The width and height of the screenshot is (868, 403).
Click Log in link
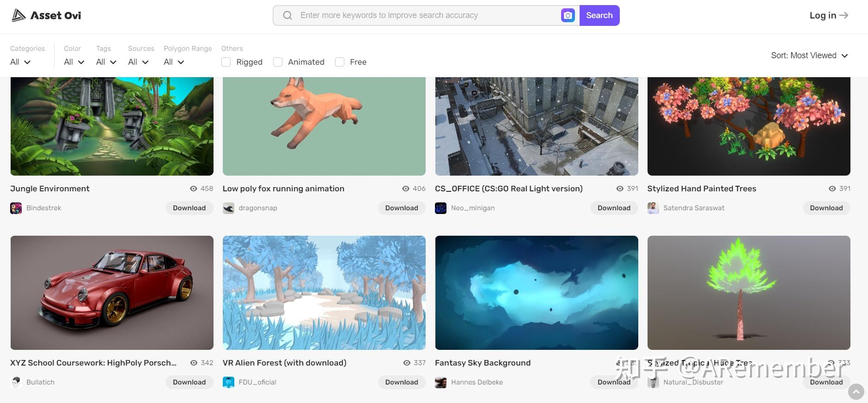[x=829, y=15]
